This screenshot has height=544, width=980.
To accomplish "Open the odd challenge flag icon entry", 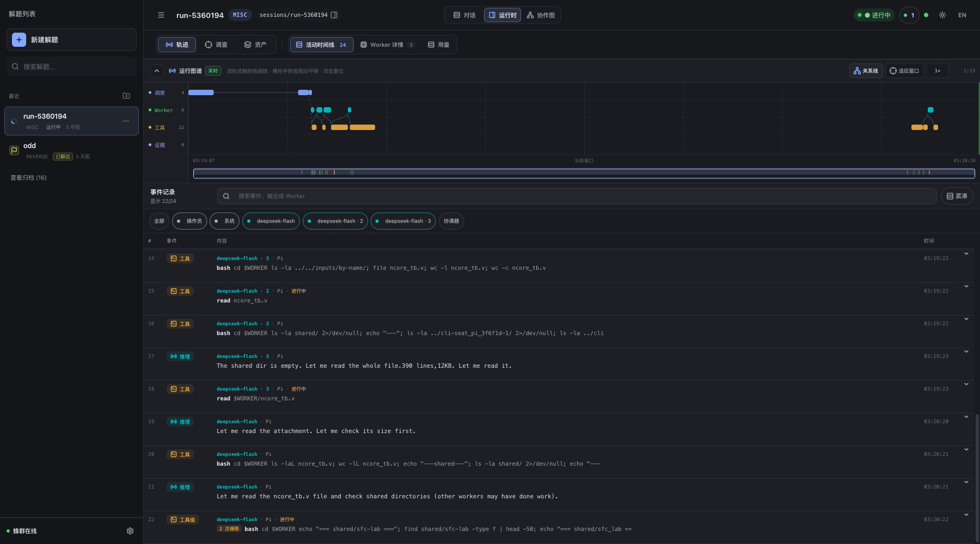I will click(x=14, y=150).
